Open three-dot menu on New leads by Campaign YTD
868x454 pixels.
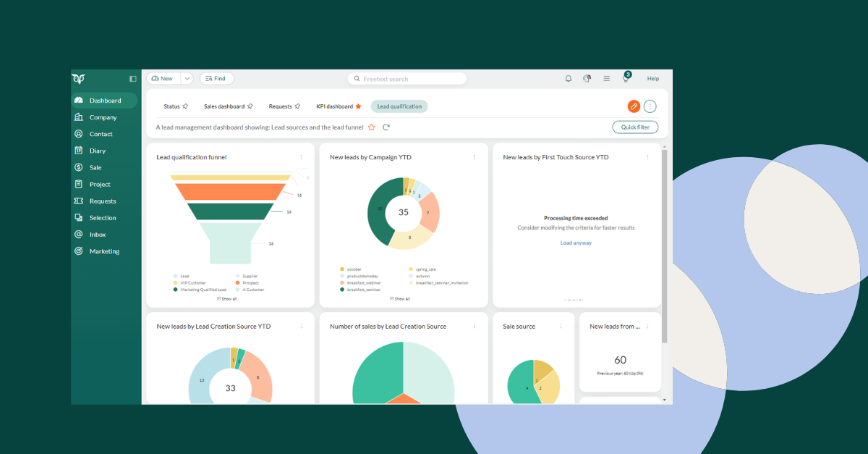(x=475, y=157)
